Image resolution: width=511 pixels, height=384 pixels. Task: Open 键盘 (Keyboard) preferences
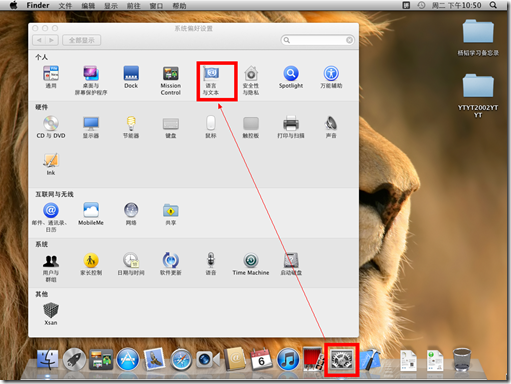pos(171,127)
